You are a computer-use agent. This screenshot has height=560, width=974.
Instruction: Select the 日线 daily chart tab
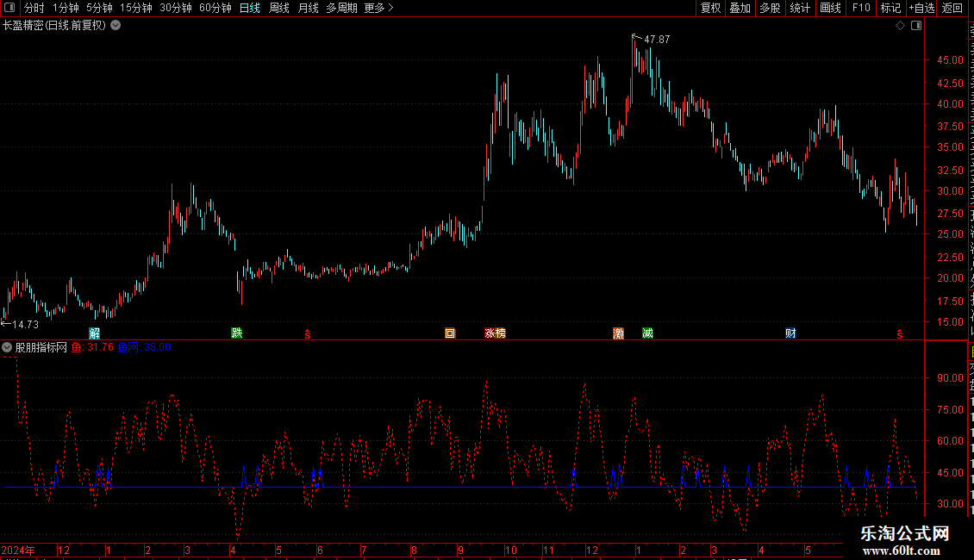(250, 8)
